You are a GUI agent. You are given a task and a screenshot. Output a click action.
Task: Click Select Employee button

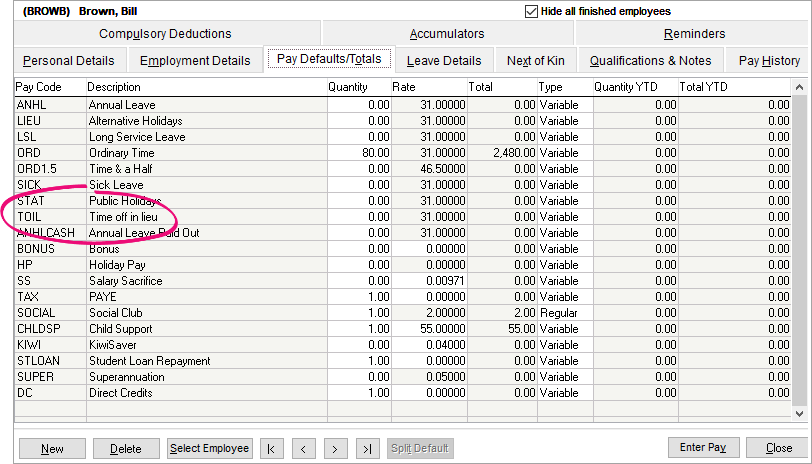pos(209,448)
